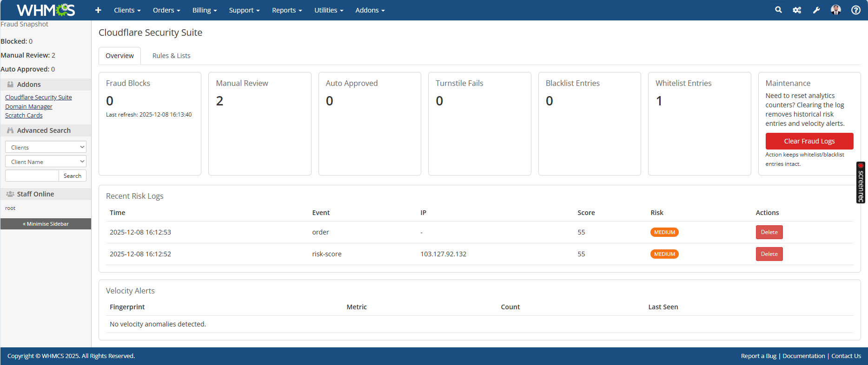Select the Overview tab
The height and width of the screenshot is (365, 868).
coord(119,56)
